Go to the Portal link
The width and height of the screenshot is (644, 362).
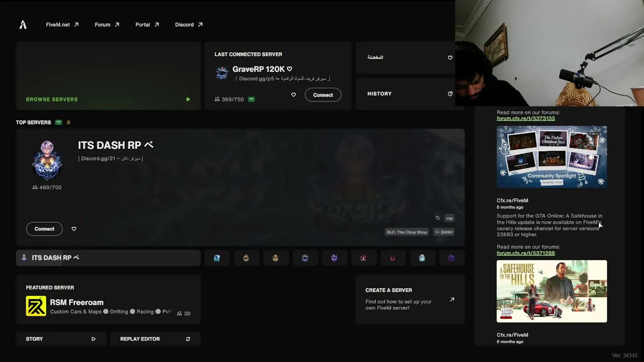click(147, 25)
